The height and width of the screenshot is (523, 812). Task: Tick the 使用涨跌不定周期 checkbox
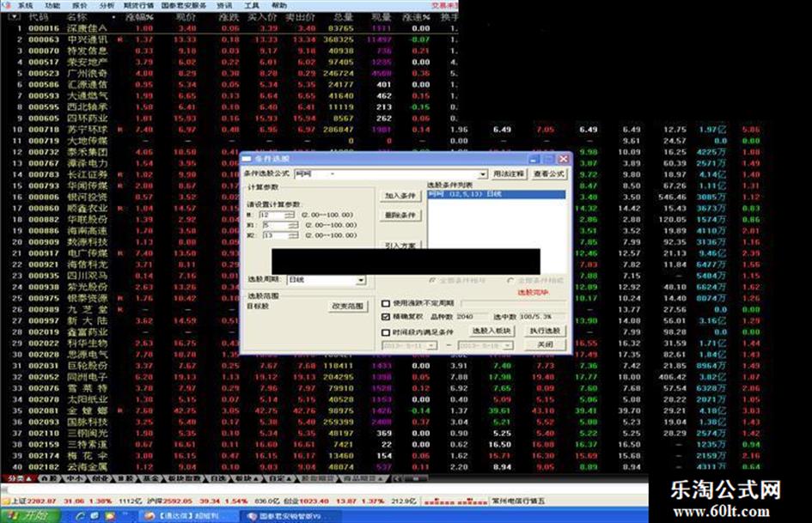pos(386,303)
